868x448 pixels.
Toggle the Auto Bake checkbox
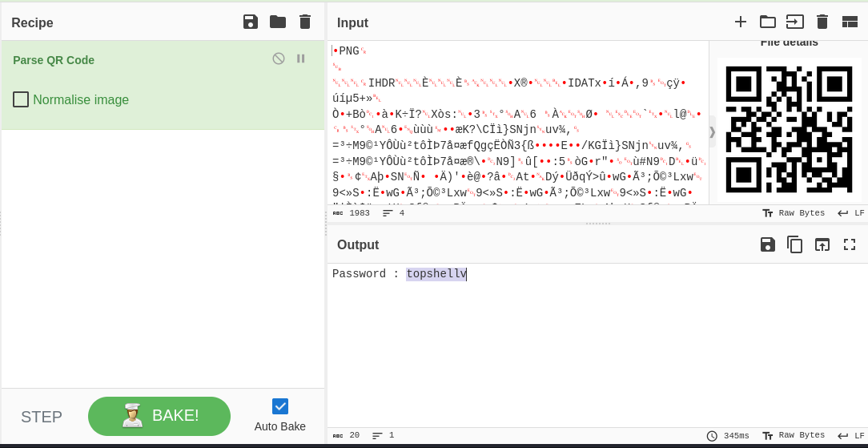[x=280, y=406]
